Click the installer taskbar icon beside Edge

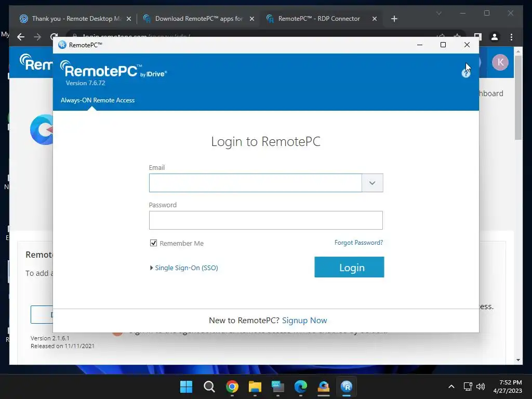[323, 387]
